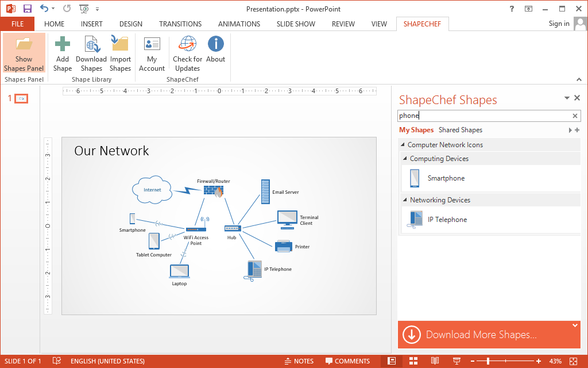This screenshot has width=588, height=368.
Task: Click the 43% zoom level
Action: tap(555, 361)
